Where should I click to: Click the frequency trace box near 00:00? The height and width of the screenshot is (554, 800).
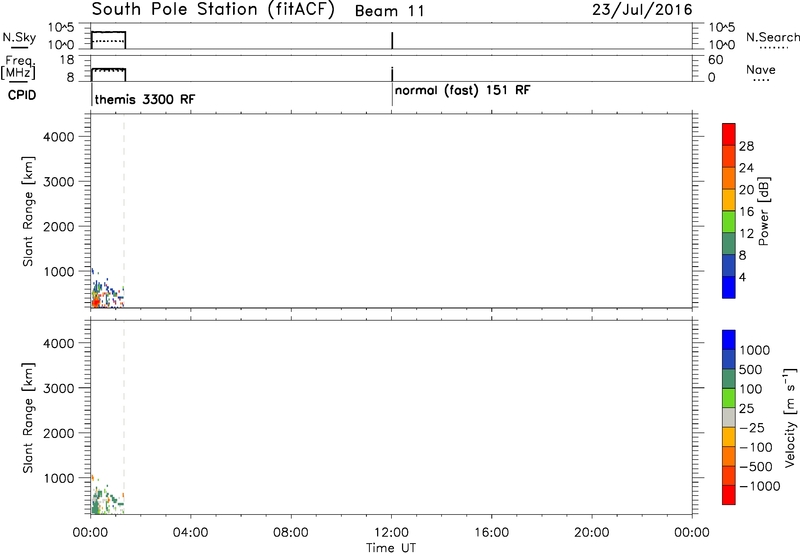pyautogui.click(x=108, y=74)
